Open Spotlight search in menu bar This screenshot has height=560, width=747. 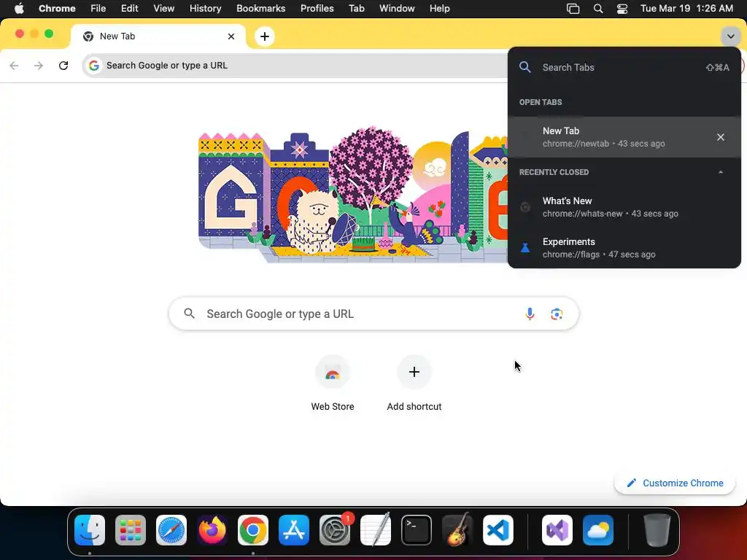pos(598,9)
